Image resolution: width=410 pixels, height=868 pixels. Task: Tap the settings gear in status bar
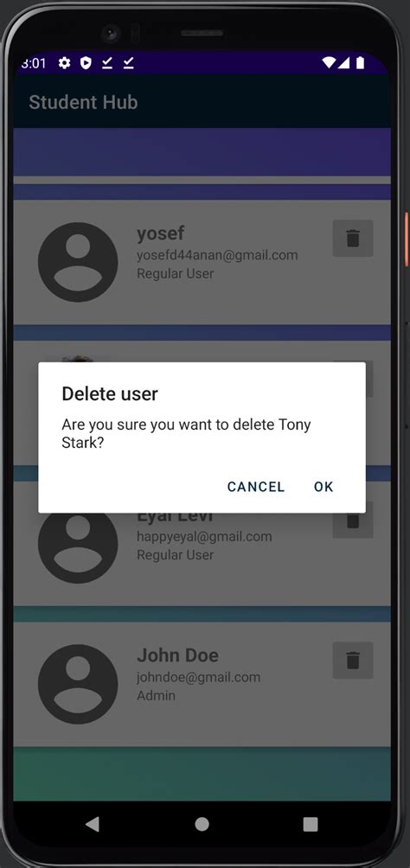[x=65, y=63]
